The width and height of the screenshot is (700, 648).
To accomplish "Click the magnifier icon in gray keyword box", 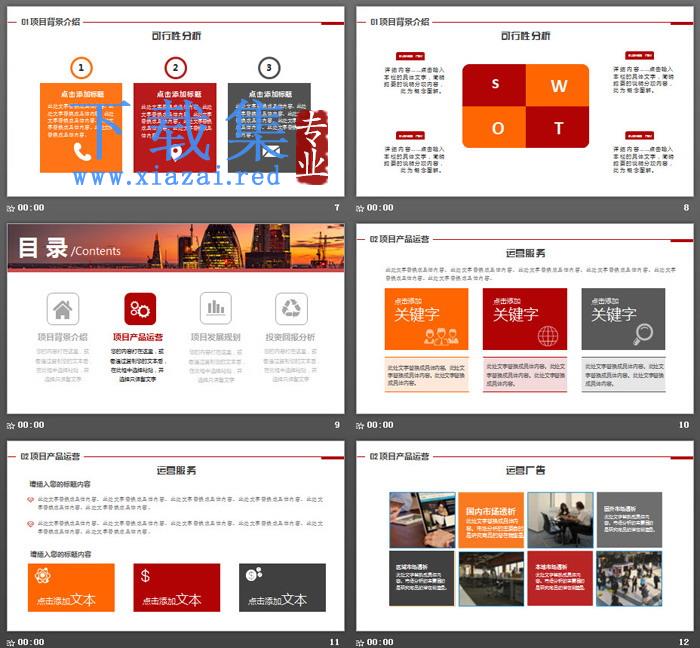I will tap(643, 334).
